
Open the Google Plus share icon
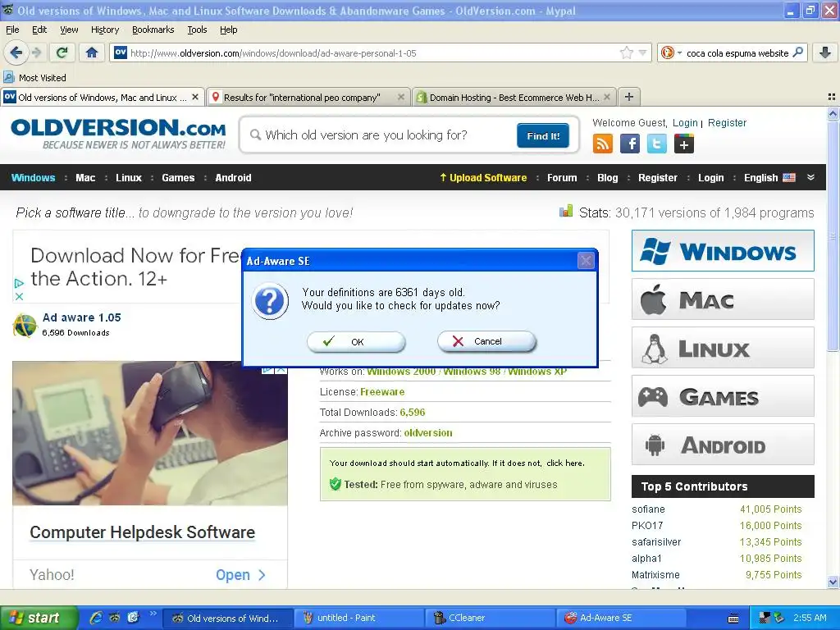pos(684,144)
